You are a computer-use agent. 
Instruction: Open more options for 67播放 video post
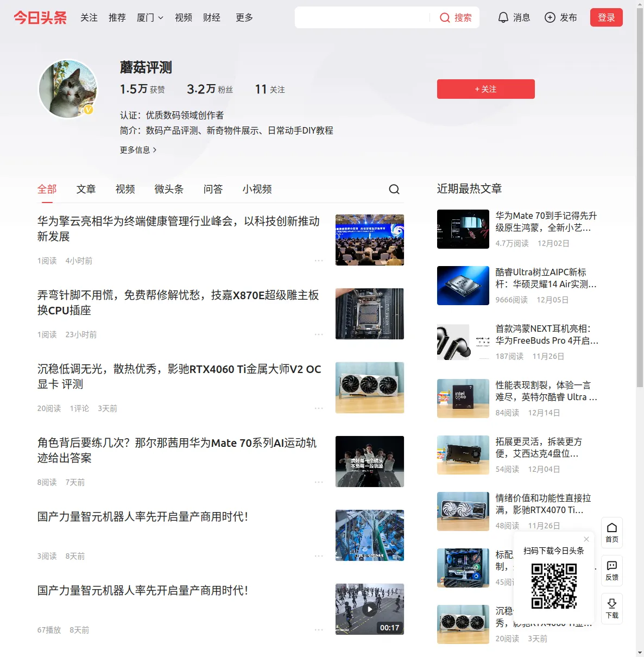coord(319,630)
